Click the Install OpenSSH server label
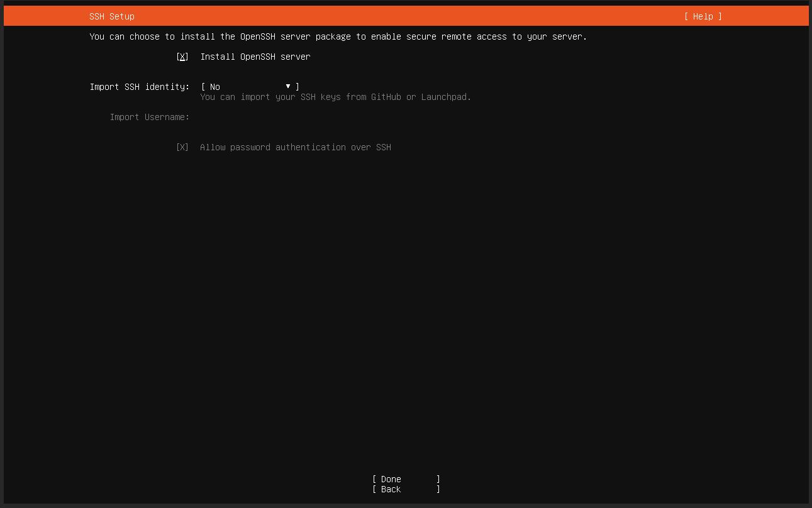The width and height of the screenshot is (812, 508). coord(255,57)
